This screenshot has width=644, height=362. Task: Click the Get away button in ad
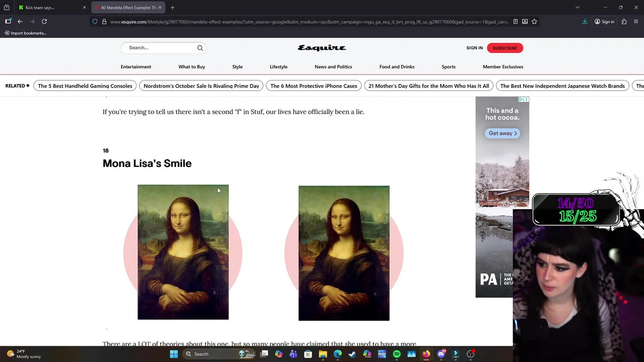coord(503,133)
